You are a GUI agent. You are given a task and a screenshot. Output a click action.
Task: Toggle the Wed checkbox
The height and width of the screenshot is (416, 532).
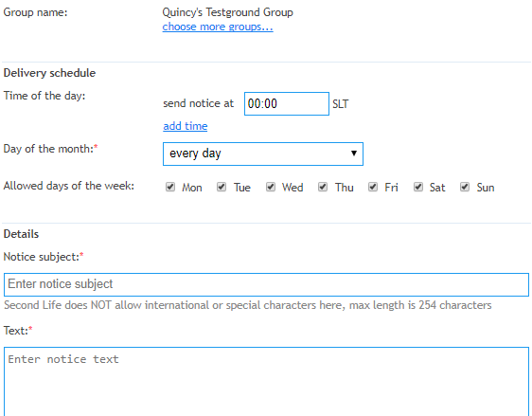[271, 187]
